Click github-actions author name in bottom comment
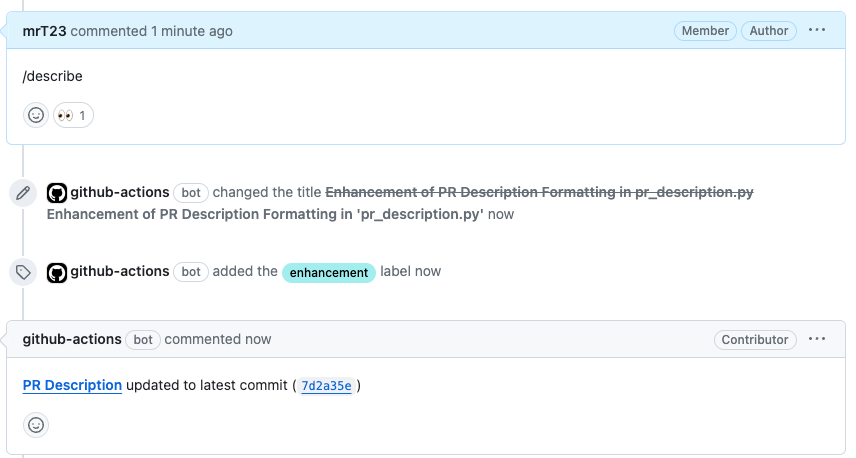Viewport: 856px width, 458px height. pos(72,339)
